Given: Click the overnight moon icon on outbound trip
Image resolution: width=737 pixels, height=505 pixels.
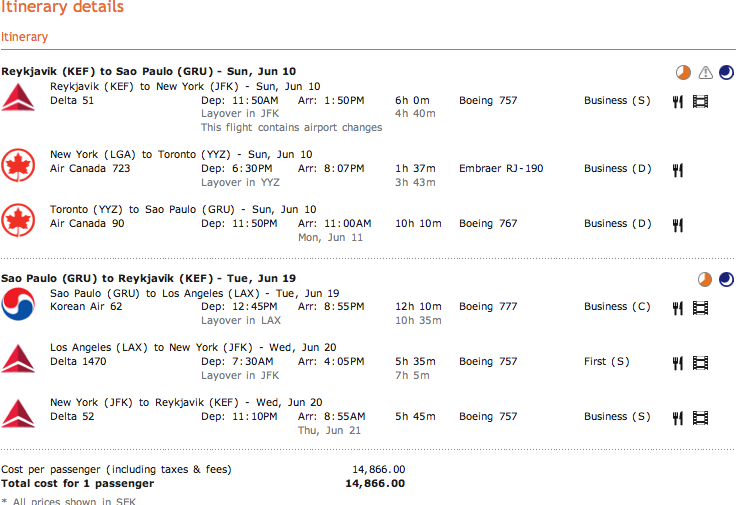Looking at the screenshot, I should pyautogui.click(x=726, y=72).
